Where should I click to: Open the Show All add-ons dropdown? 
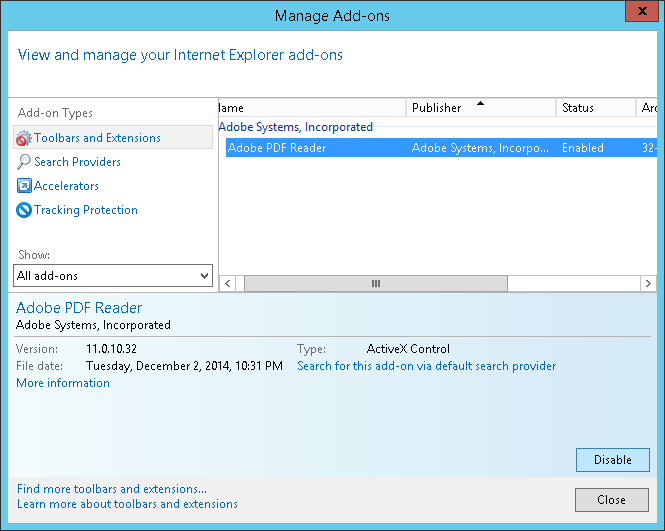point(113,276)
